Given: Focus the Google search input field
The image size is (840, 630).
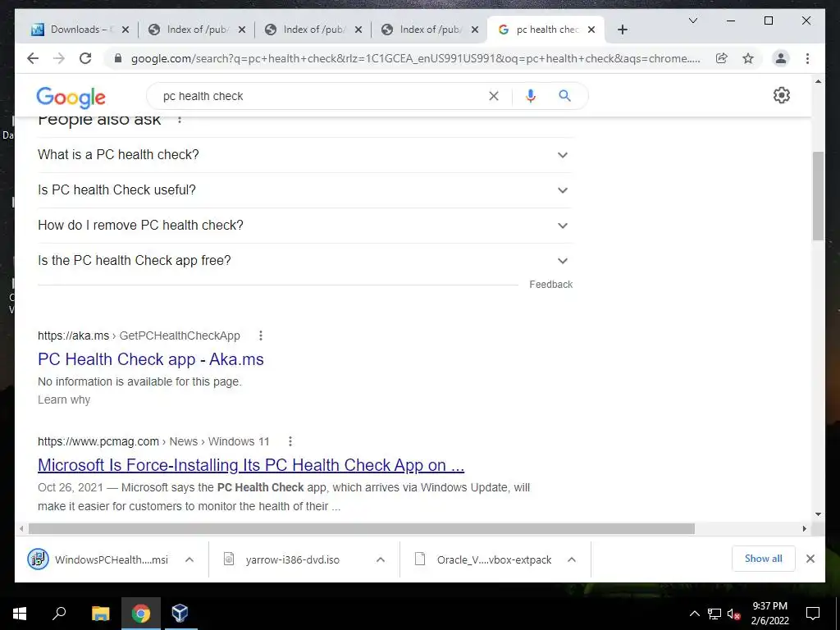Looking at the screenshot, I should (x=322, y=96).
